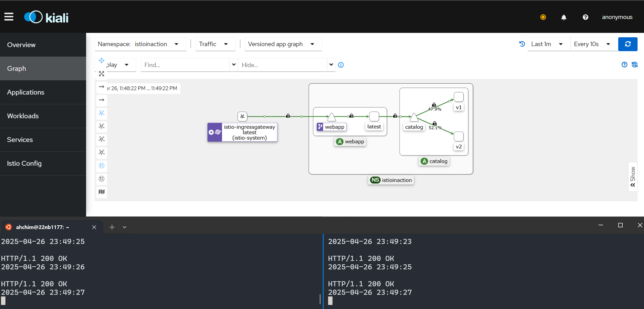644x309 pixels.
Task: Open the graph tour help icon
Action: (624, 65)
